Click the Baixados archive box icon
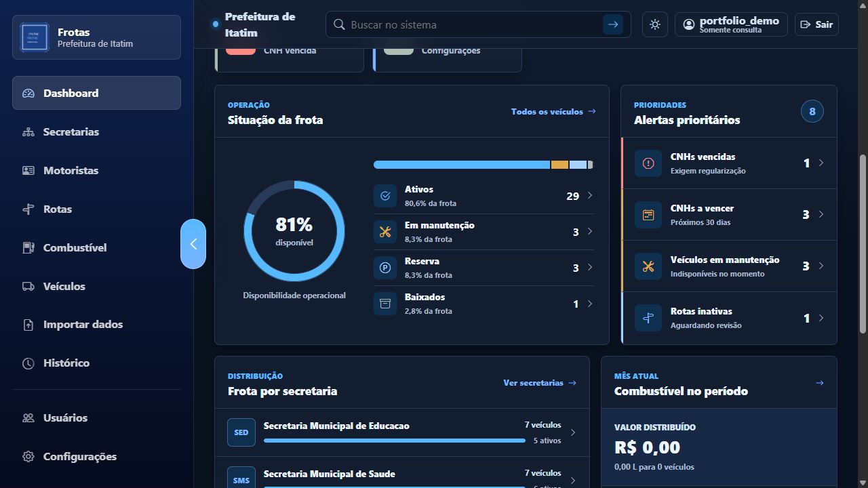 click(x=385, y=304)
